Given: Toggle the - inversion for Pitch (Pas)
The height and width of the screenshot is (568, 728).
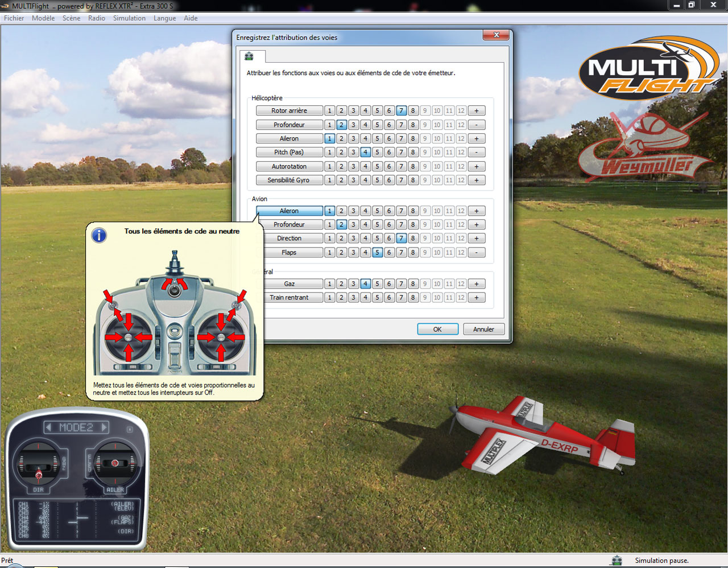Looking at the screenshot, I should 477,152.
